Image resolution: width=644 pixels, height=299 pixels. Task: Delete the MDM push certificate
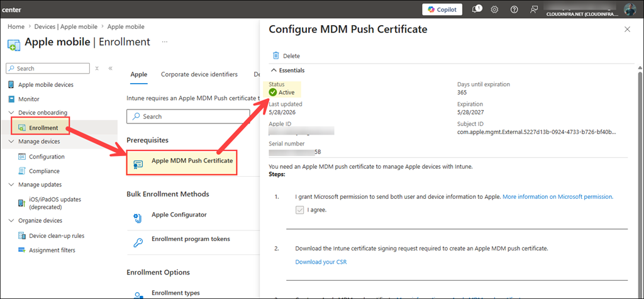click(x=286, y=56)
